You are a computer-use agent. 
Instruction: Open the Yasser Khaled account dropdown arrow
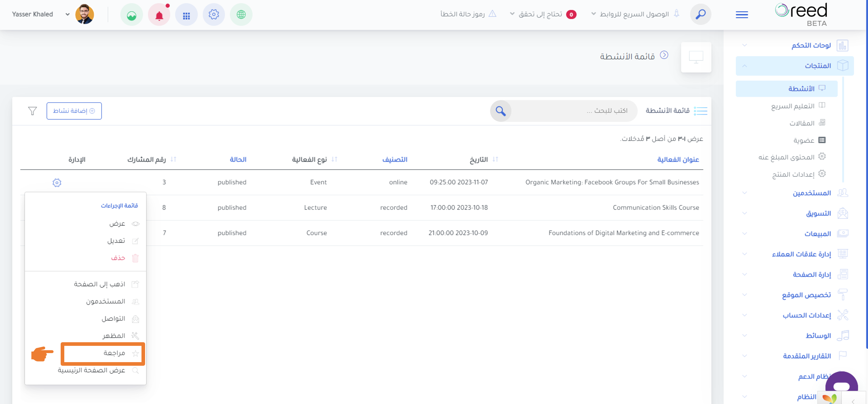coord(67,14)
